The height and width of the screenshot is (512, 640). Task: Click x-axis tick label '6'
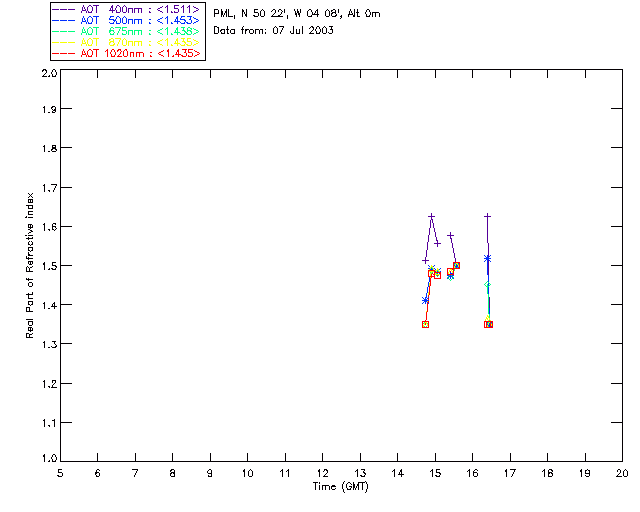click(98, 473)
